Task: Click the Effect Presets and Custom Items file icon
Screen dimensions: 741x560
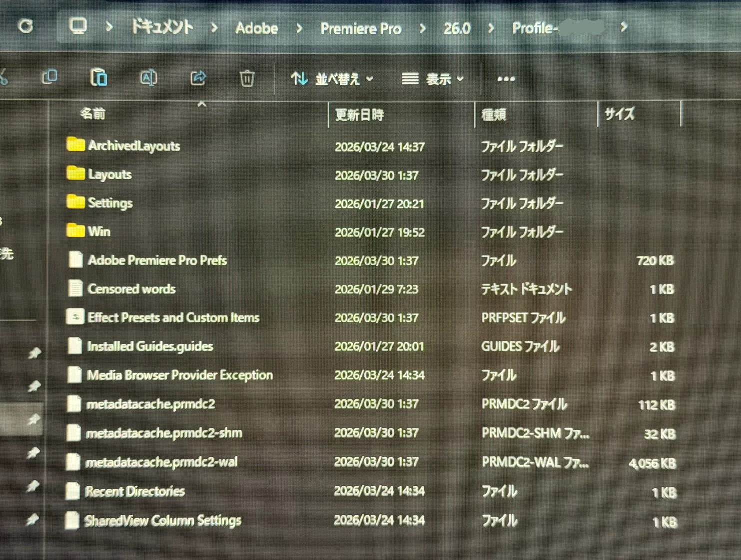Action: point(75,317)
